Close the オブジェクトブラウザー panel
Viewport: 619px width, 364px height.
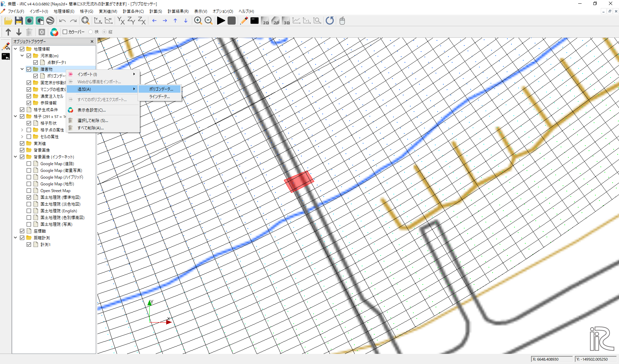click(92, 41)
